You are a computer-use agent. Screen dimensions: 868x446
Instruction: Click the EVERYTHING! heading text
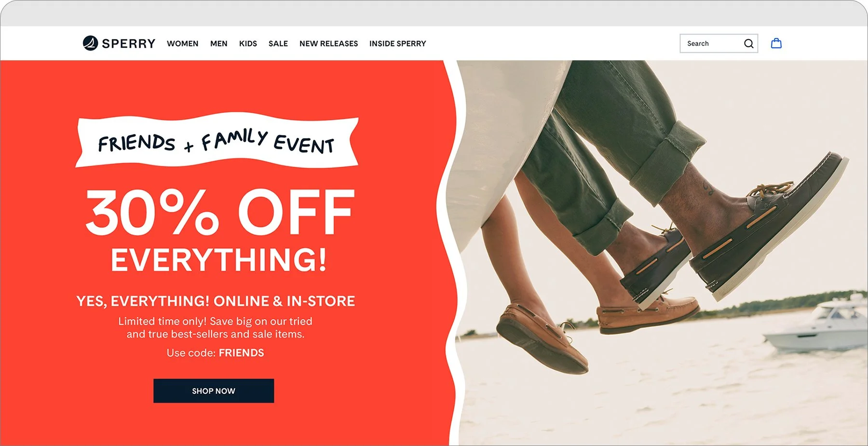[219, 260]
